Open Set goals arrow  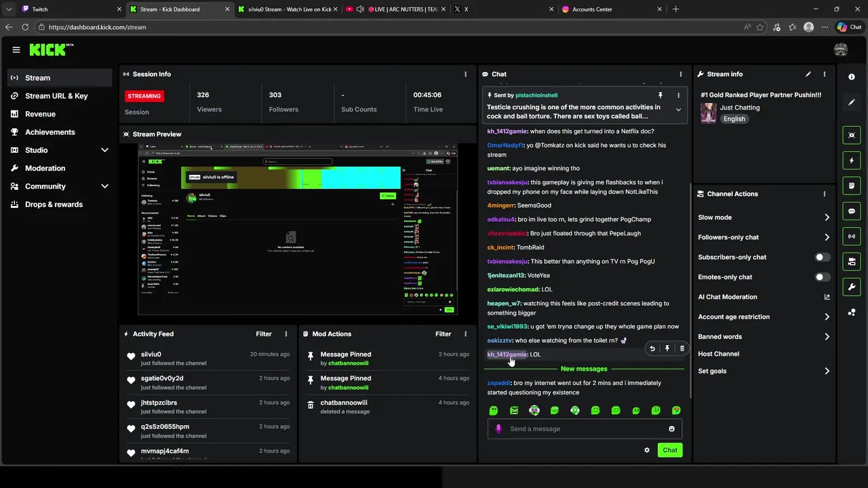point(827,371)
